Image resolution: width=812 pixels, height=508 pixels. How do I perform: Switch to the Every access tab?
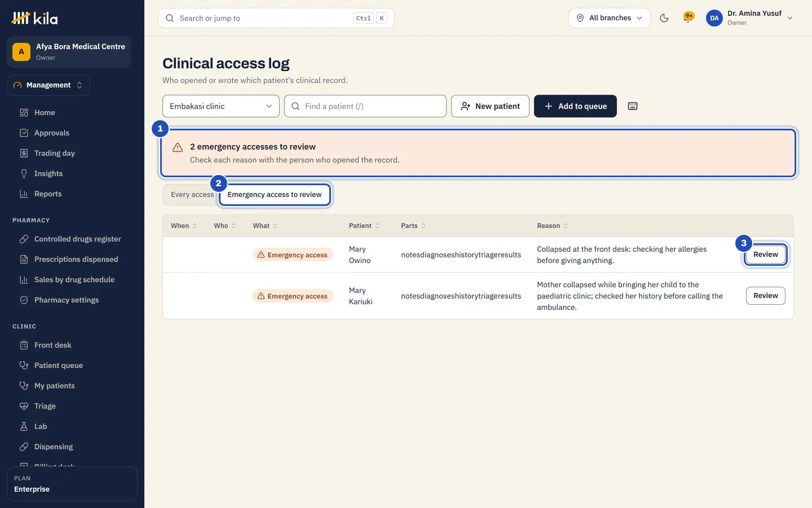pyautogui.click(x=192, y=195)
